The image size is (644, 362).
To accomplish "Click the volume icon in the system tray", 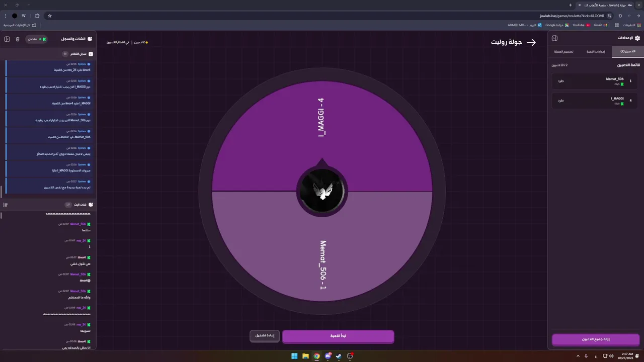I will tap(611, 356).
